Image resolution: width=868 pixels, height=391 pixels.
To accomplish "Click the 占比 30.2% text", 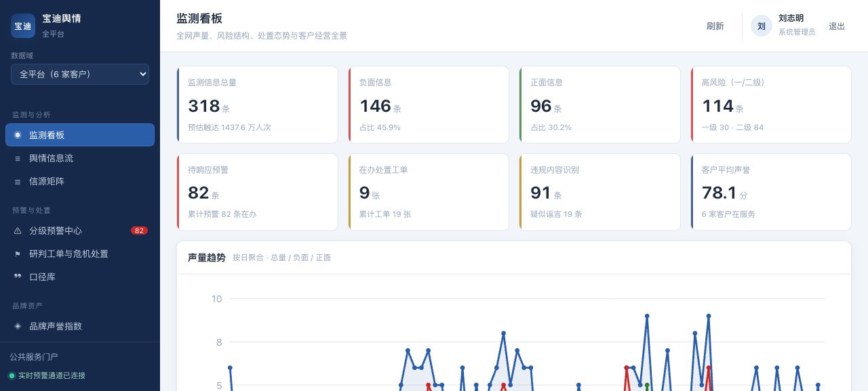I will pos(551,127).
